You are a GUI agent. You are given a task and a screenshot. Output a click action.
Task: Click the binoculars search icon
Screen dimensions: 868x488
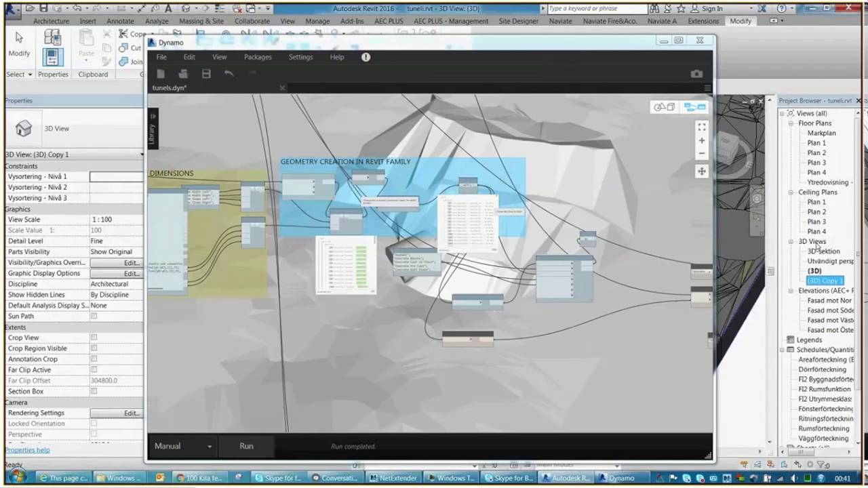(655, 9)
